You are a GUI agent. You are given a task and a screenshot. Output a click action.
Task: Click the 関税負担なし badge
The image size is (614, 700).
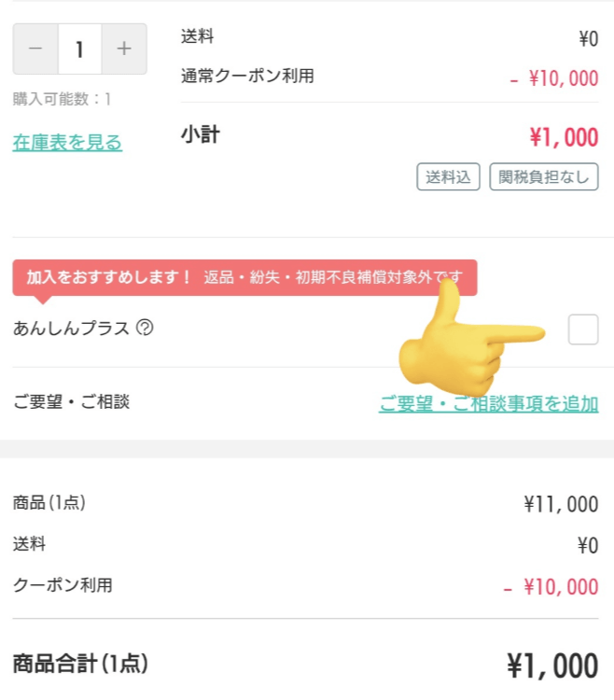[x=543, y=177]
